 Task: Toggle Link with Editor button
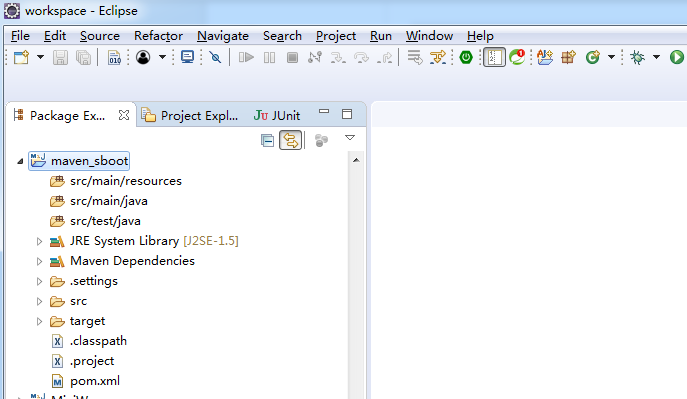point(291,141)
